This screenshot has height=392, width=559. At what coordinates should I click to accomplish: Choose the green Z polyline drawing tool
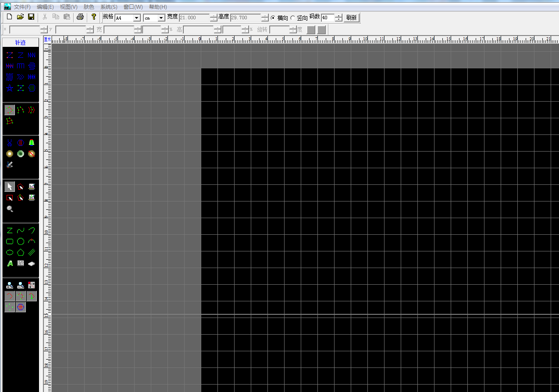click(x=10, y=230)
